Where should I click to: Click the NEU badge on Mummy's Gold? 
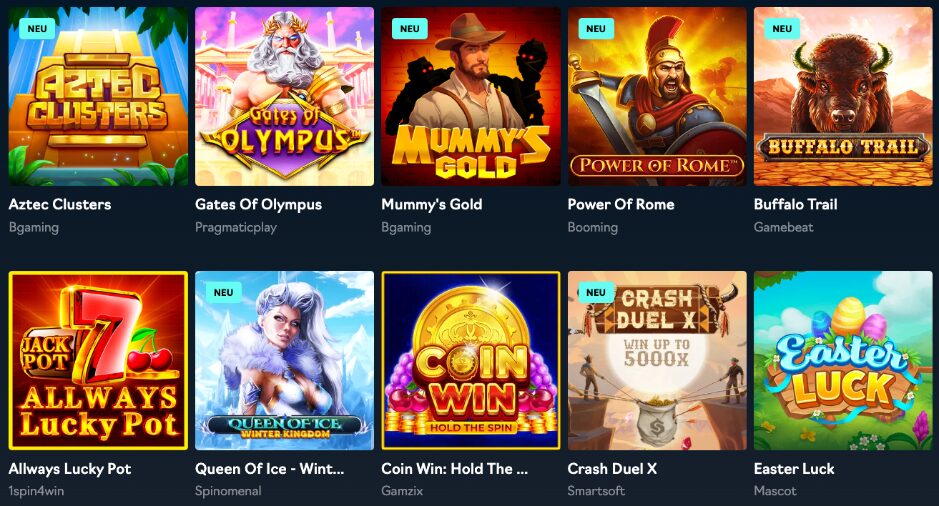click(x=410, y=29)
